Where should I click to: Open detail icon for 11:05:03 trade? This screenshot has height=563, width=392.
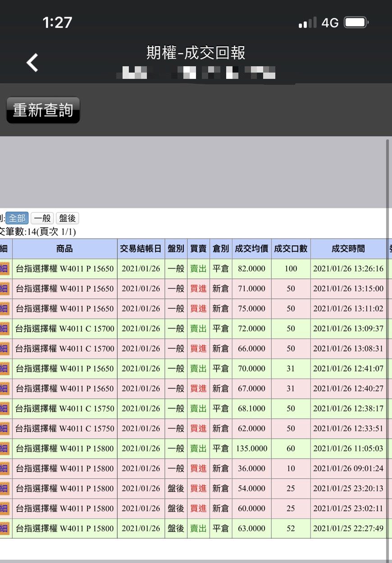(x=5, y=449)
